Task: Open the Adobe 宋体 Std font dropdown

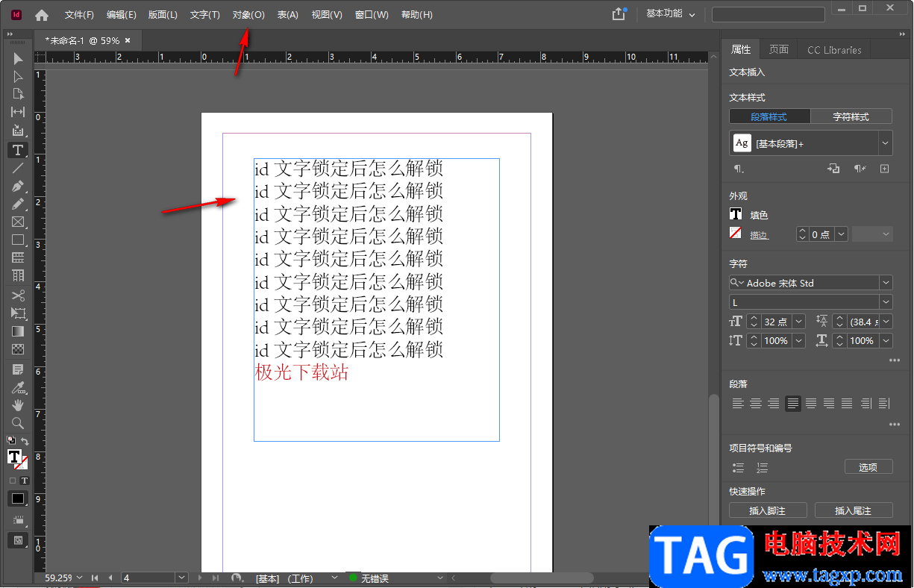Action: click(886, 283)
